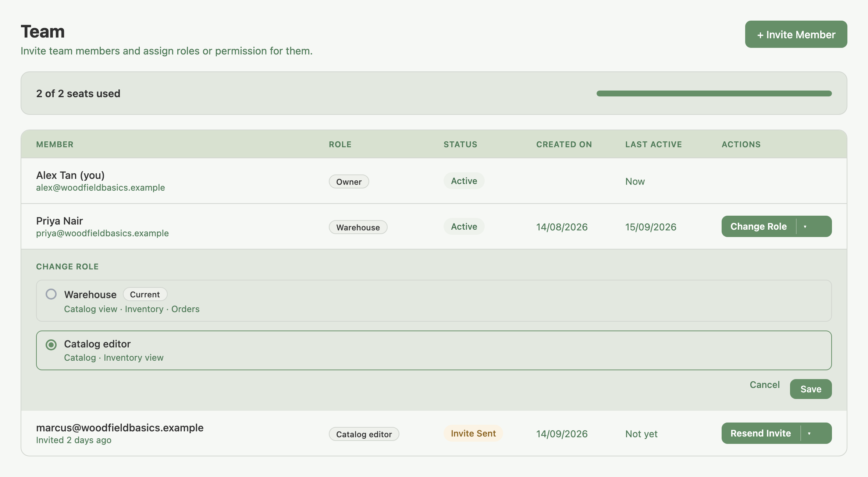Click marcus@woodfieldbasics.example email
868x477 pixels.
coord(120,428)
